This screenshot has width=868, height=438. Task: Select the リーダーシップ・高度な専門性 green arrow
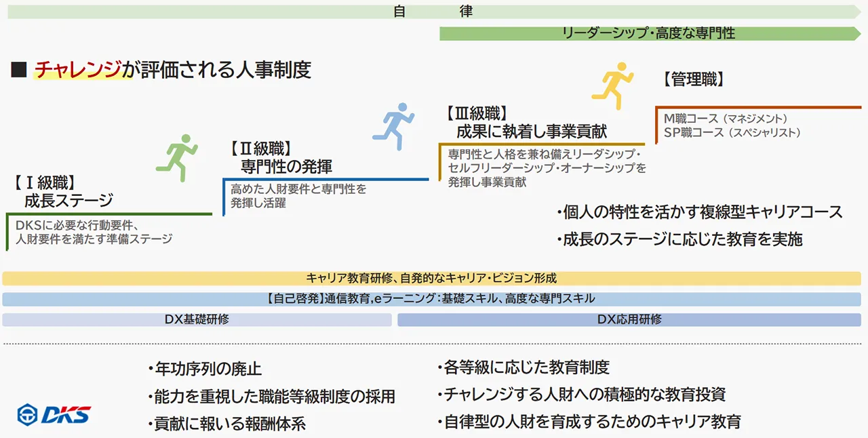click(x=648, y=33)
